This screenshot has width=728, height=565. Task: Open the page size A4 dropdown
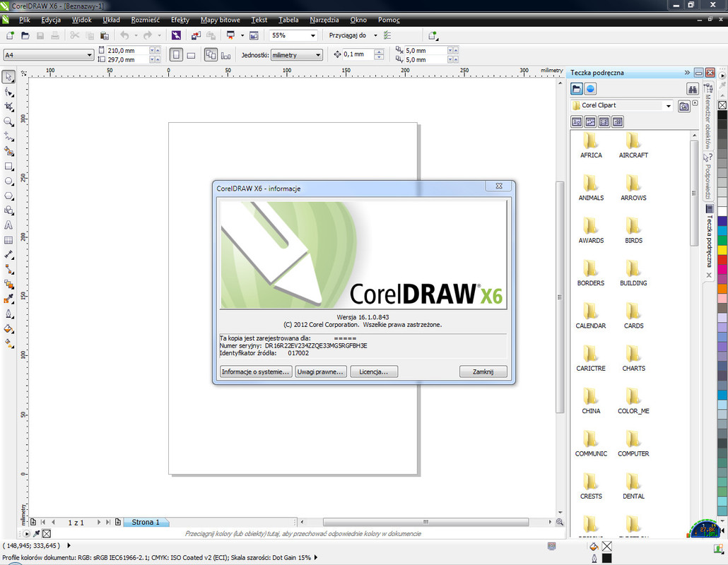89,55
